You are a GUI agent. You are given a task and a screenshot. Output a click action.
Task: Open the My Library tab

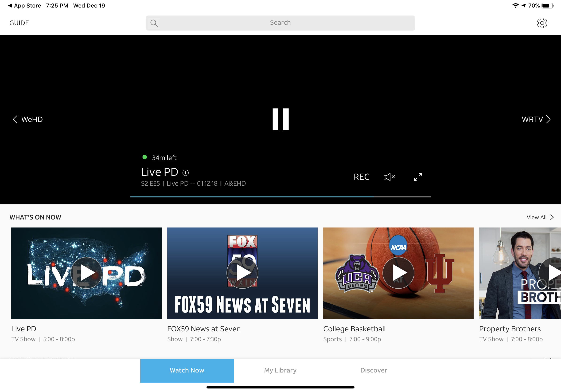click(280, 370)
